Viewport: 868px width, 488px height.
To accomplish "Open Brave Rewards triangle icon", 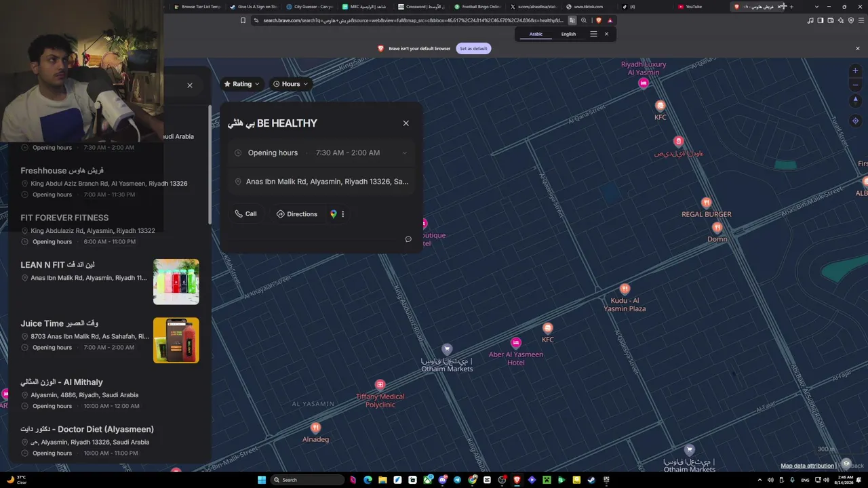I will click(610, 20).
